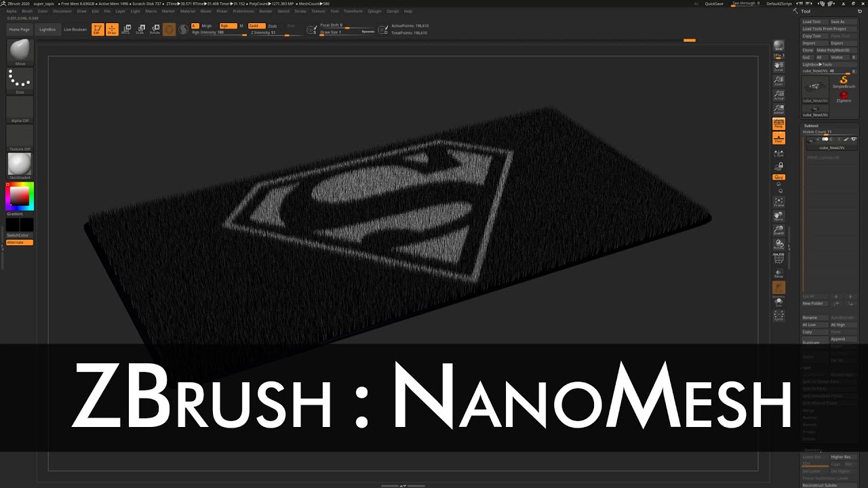Click the Move view icon in right shelf
Screen dimensions: 868x488
pos(778,216)
